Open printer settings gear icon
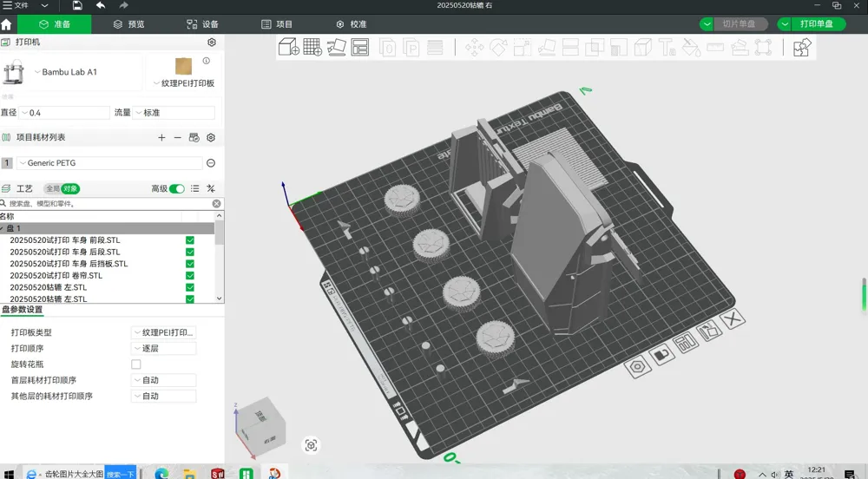The image size is (868, 479). [212, 42]
